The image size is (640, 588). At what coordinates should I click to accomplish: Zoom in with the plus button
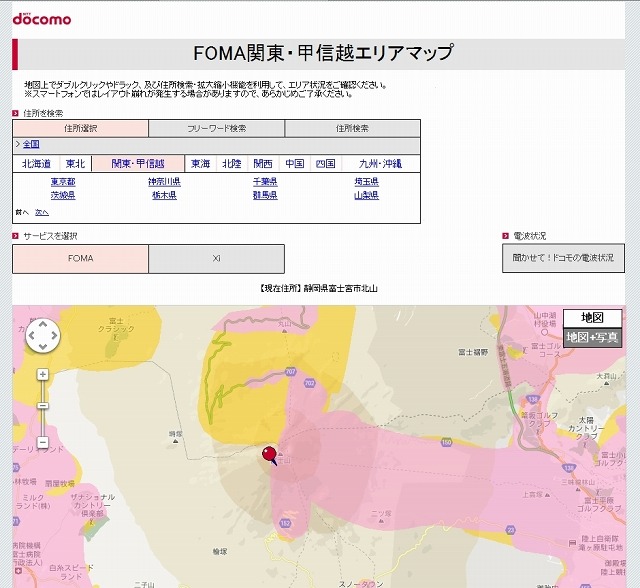[43, 375]
